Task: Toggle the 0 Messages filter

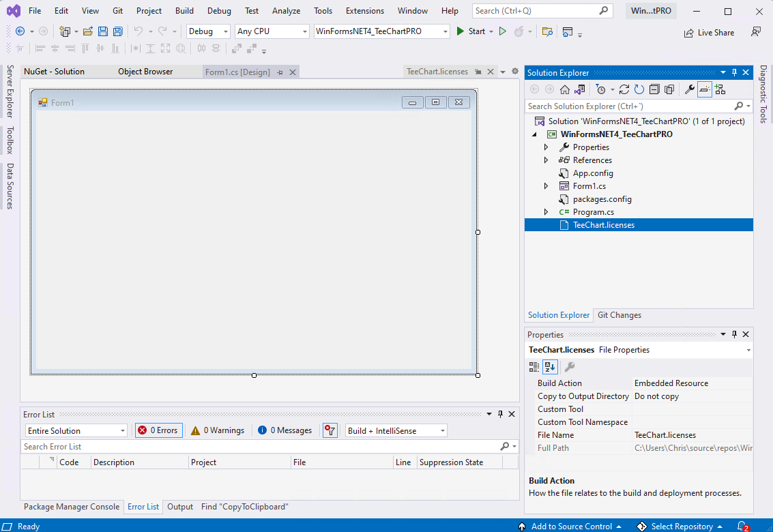Action: point(285,430)
